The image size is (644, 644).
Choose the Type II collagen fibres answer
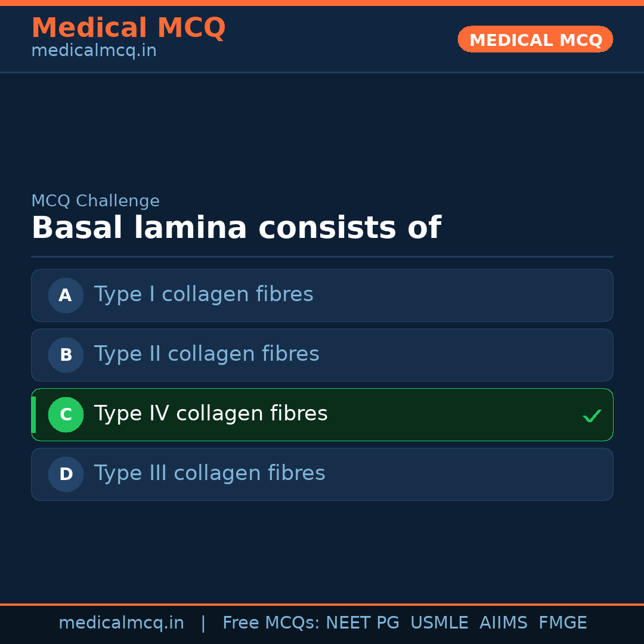click(206, 354)
